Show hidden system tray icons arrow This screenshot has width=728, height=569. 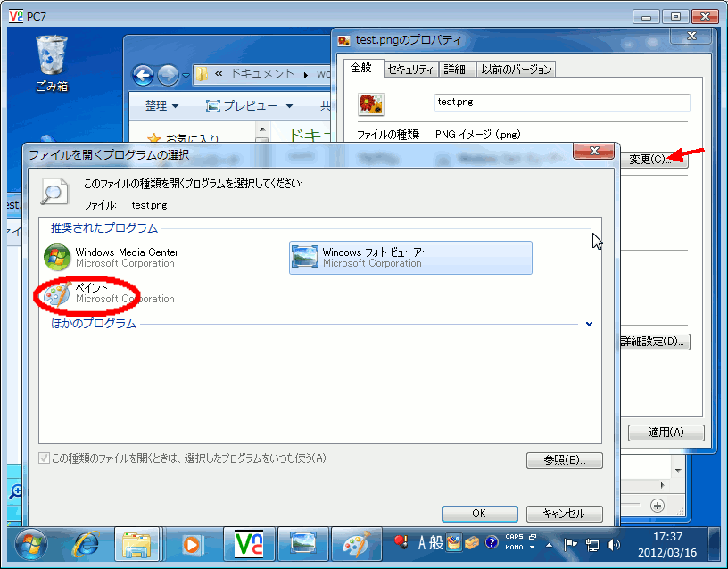550,544
